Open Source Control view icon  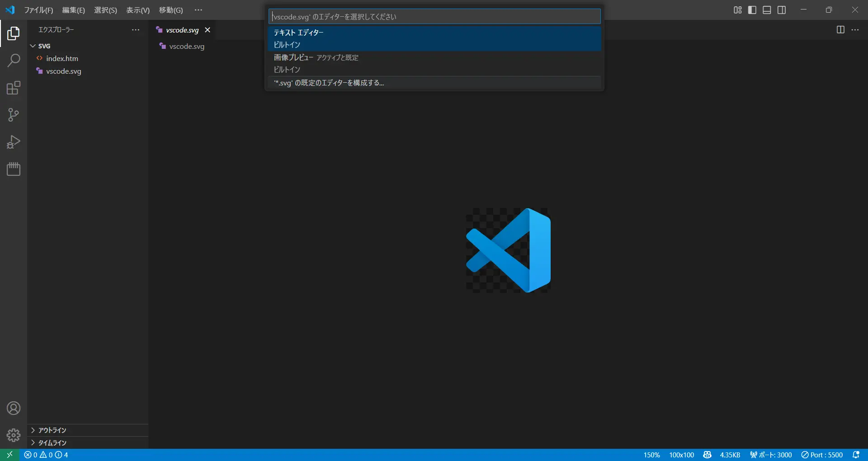coord(14,115)
